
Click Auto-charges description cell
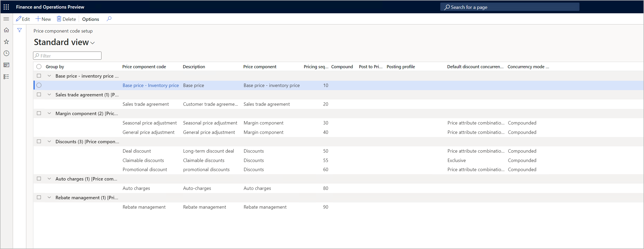[197, 188]
